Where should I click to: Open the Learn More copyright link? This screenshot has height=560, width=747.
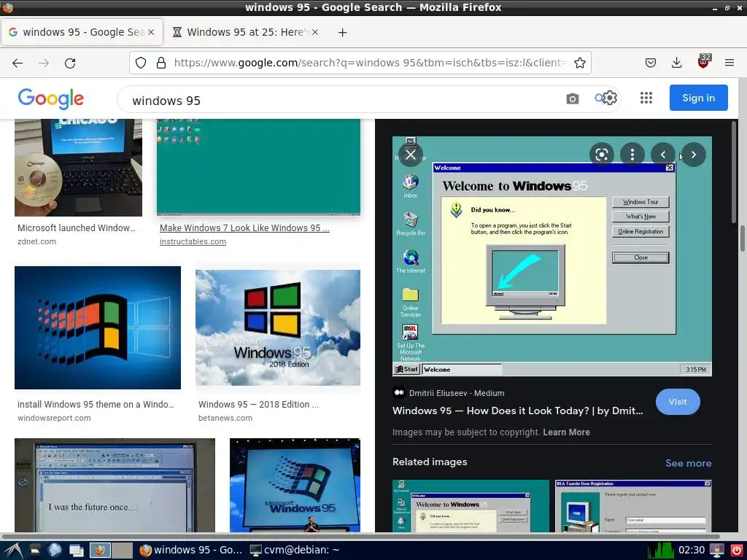pos(566,432)
